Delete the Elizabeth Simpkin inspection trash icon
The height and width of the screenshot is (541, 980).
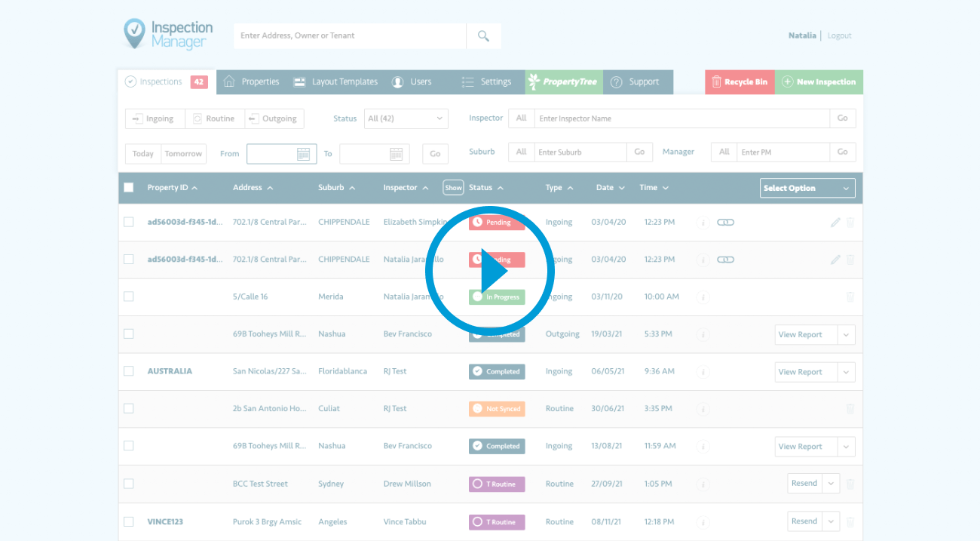pyautogui.click(x=850, y=223)
